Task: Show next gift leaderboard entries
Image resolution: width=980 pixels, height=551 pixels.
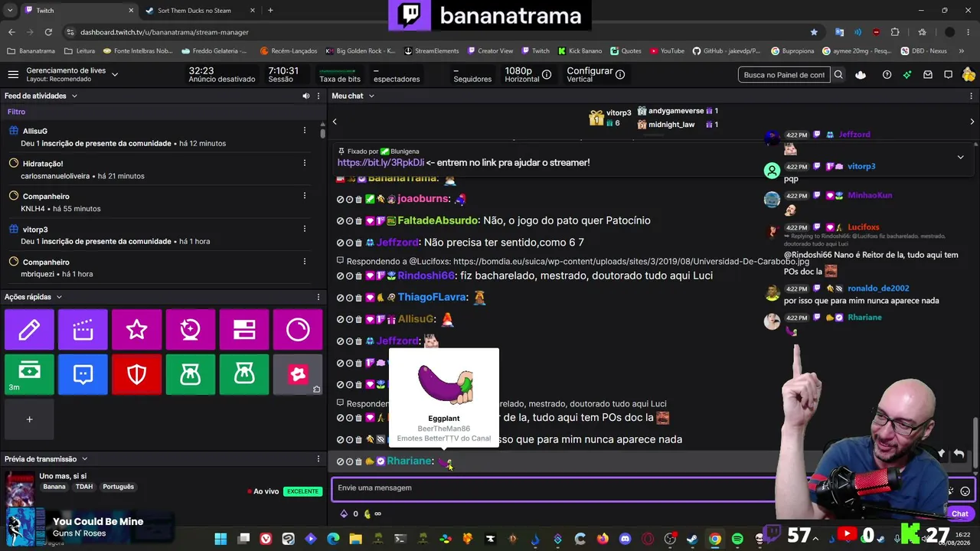Action: coord(972,122)
